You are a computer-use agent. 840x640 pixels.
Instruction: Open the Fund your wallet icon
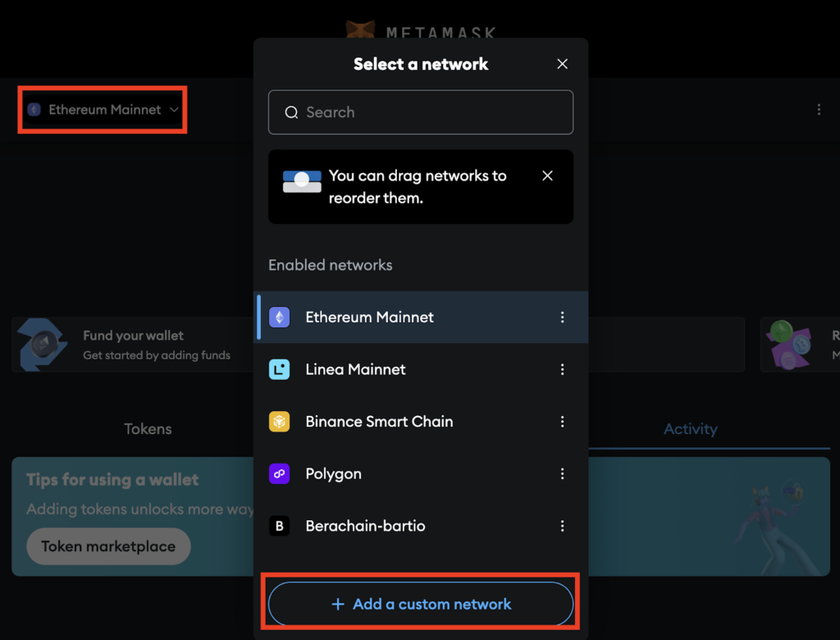point(41,345)
